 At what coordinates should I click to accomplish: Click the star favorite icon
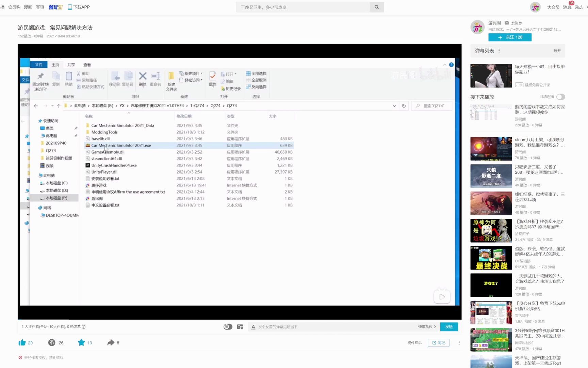(81, 342)
